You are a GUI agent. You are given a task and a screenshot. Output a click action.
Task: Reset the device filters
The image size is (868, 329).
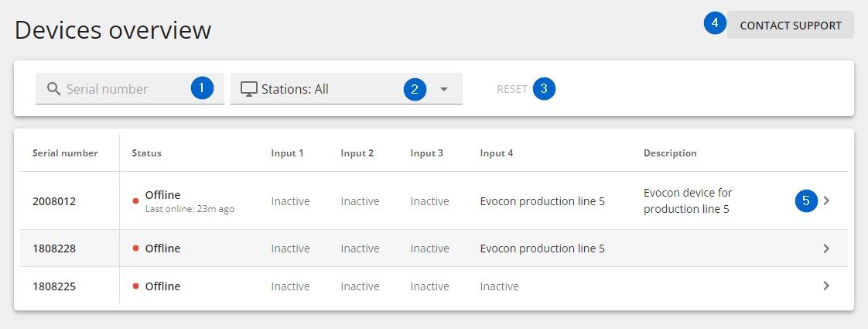click(x=512, y=88)
